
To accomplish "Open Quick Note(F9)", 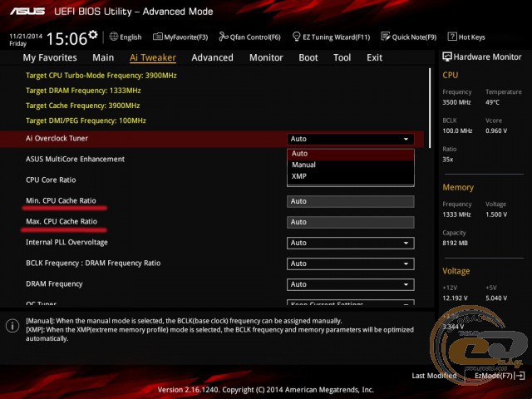I will click(x=408, y=37).
